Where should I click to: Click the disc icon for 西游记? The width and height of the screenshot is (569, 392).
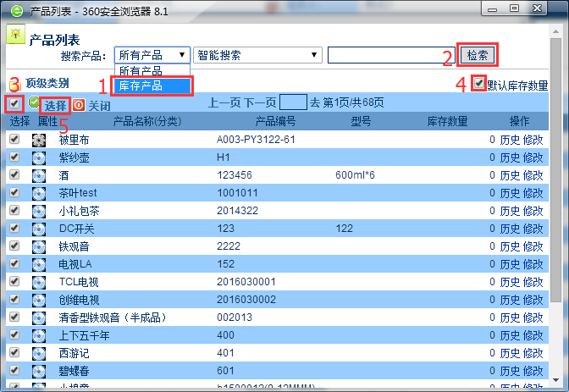tap(39, 353)
